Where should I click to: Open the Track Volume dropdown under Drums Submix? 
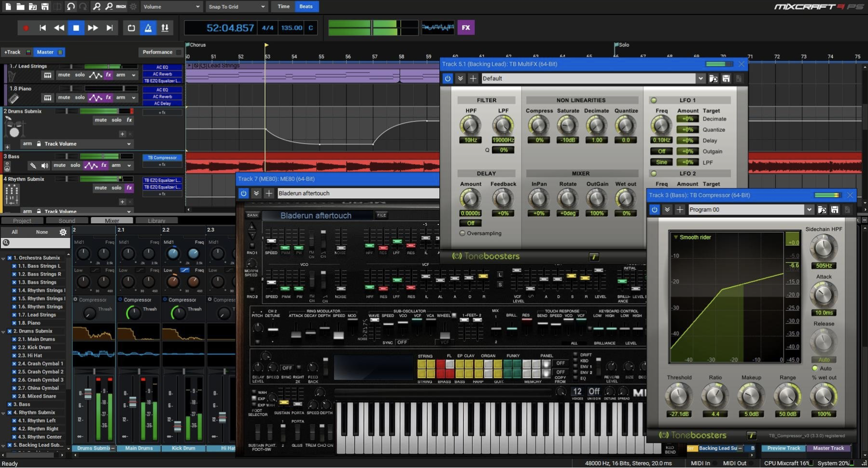87,144
